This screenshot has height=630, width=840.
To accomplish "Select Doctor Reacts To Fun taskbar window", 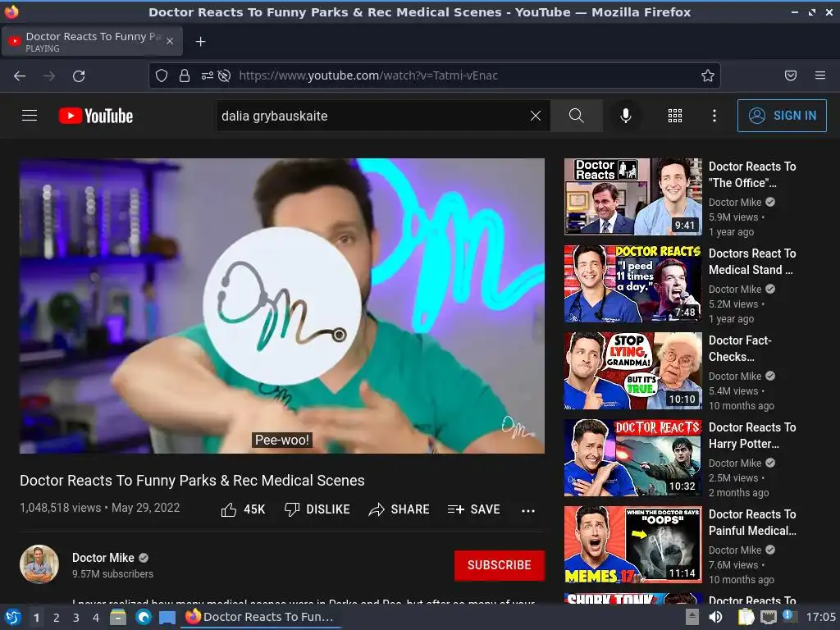I will (260, 617).
